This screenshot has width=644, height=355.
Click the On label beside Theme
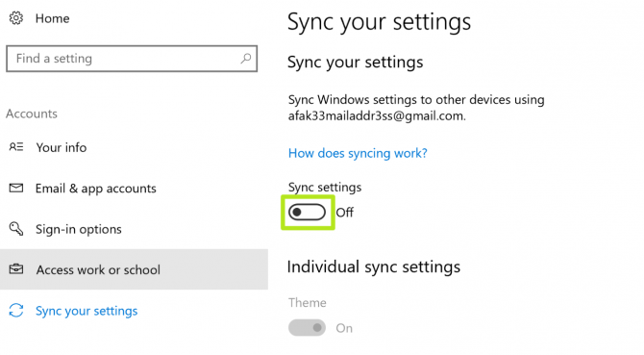pos(344,328)
